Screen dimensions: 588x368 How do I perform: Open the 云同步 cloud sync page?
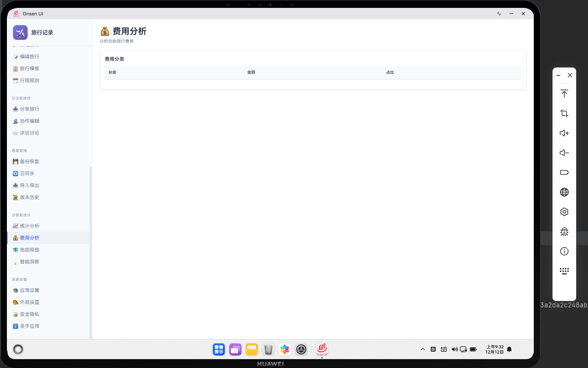(x=27, y=173)
